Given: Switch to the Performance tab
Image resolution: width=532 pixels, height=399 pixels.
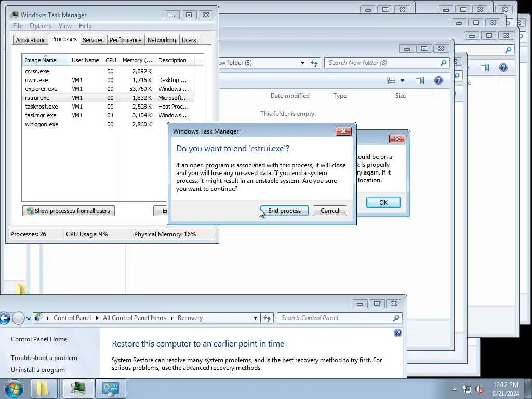Looking at the screenshot, I should coord(126,40).
